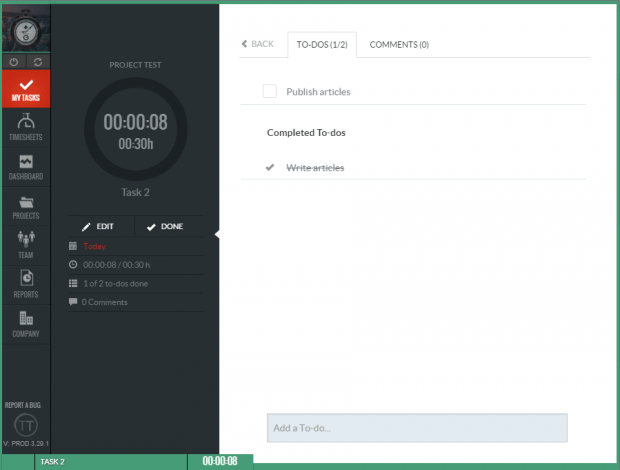Click the Report a Bug label
This screenshot has height=470, width=620.
click(x=23, y=405)
